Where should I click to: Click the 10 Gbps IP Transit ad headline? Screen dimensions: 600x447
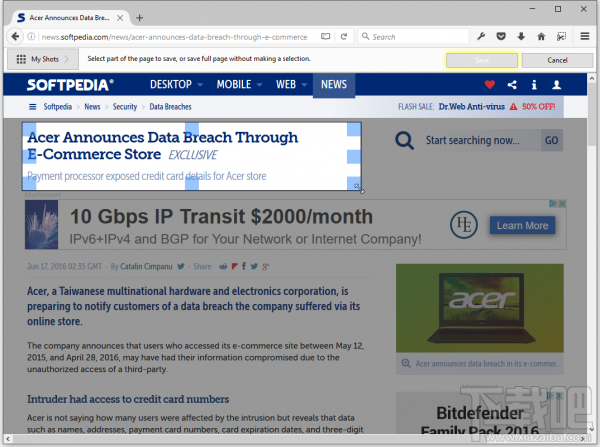pos(221,217)
